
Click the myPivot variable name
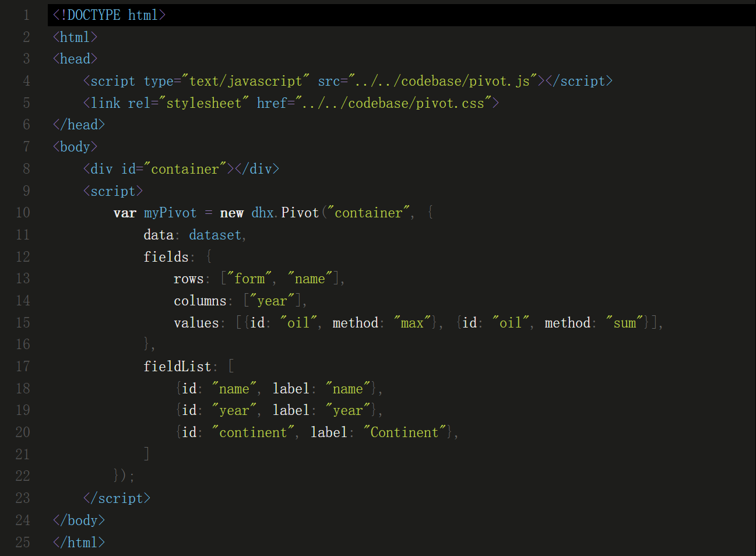[x=170, y=213]
